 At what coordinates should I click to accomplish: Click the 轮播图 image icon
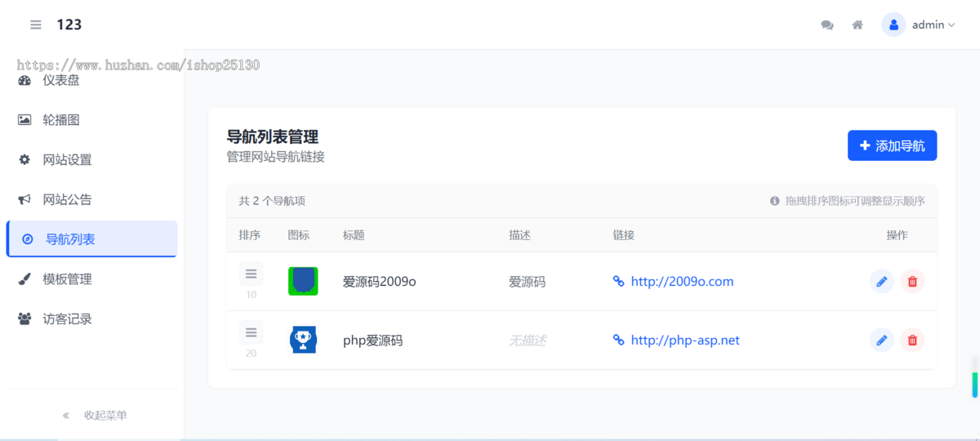click(24, 120)
